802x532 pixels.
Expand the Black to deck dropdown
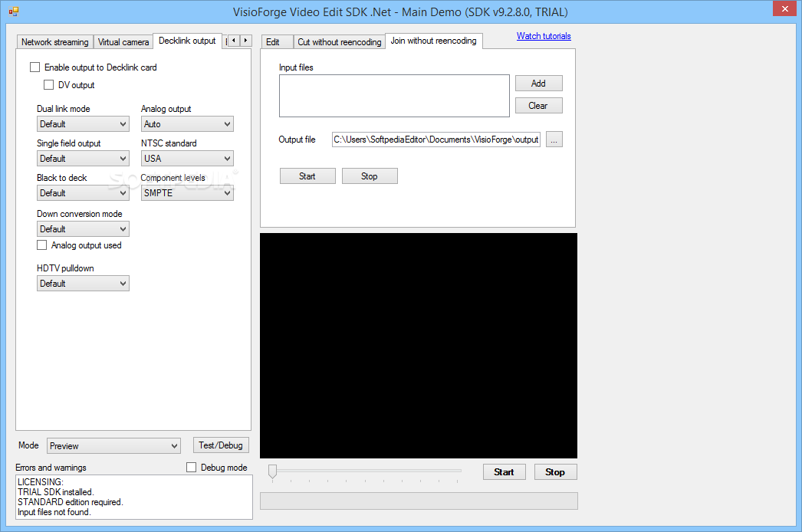83,193
